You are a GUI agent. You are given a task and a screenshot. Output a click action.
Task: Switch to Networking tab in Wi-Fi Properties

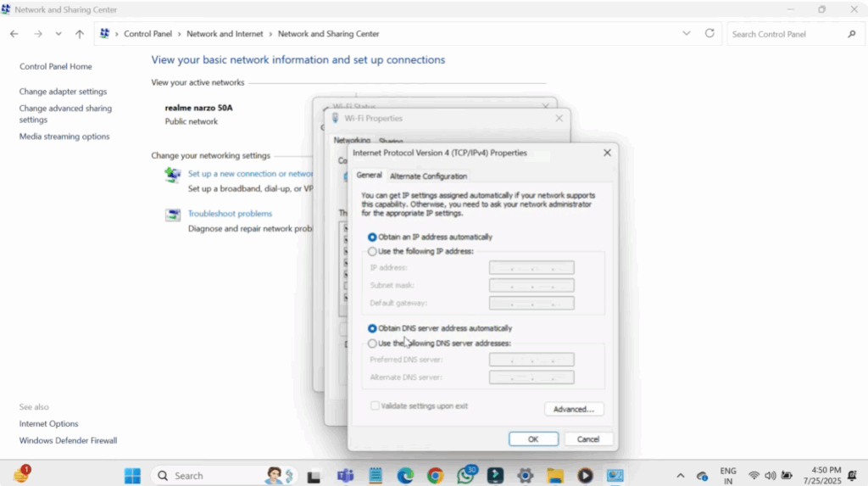(352, 140)
